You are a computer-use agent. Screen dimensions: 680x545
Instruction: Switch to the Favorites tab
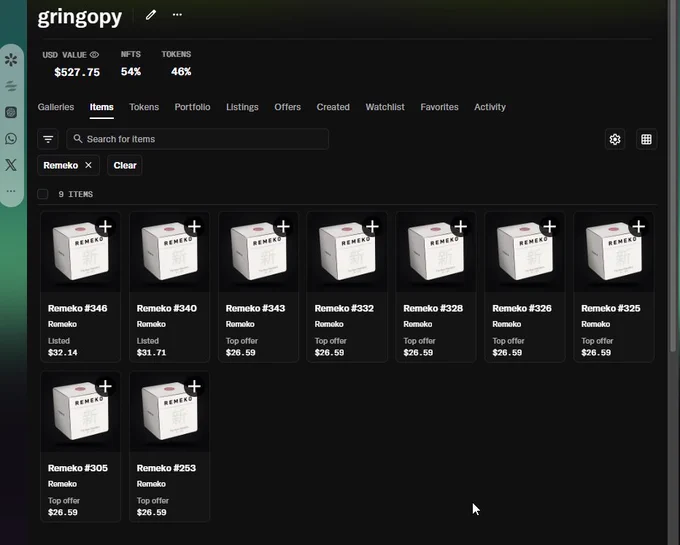click(439, 107)
